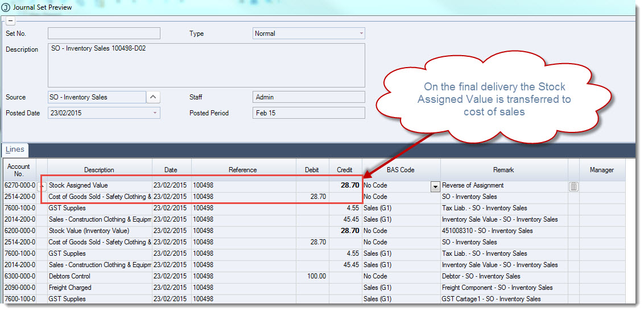Select the 6200-000-0 account cell

pos(19,231)
